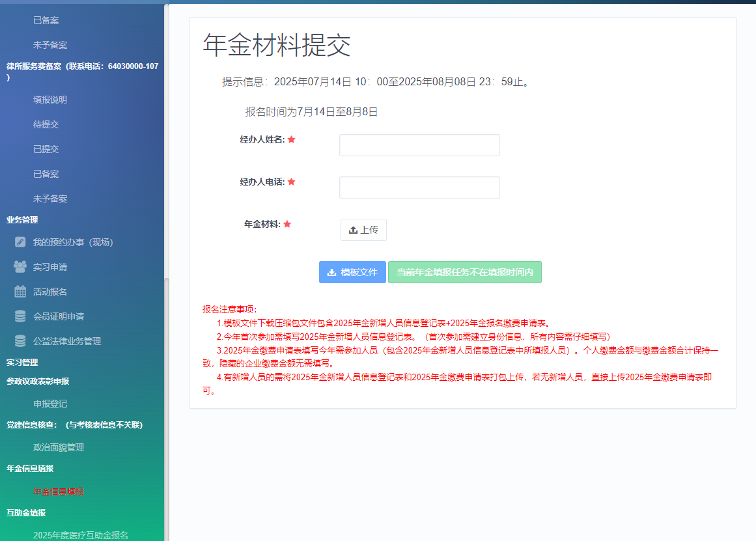
Task: Click the people icon beside 实习申请
Action: (20, 267)
